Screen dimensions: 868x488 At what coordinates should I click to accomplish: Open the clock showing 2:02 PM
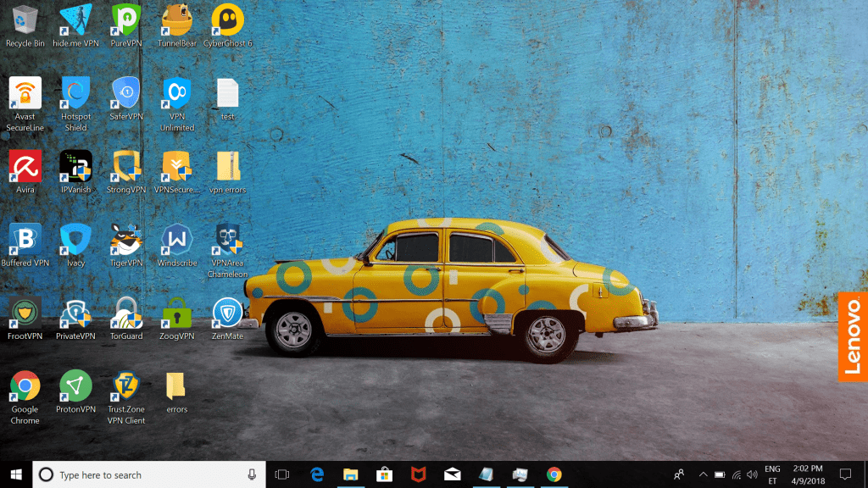[808, 474]
